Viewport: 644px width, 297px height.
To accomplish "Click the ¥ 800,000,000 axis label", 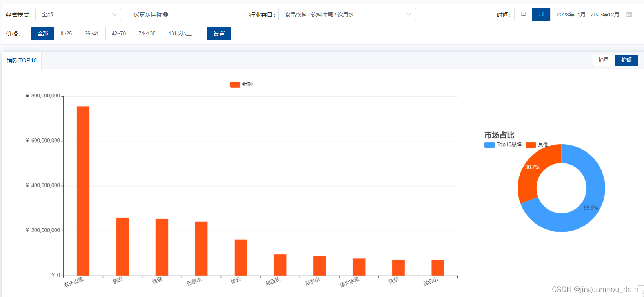I will pos(43,96).
